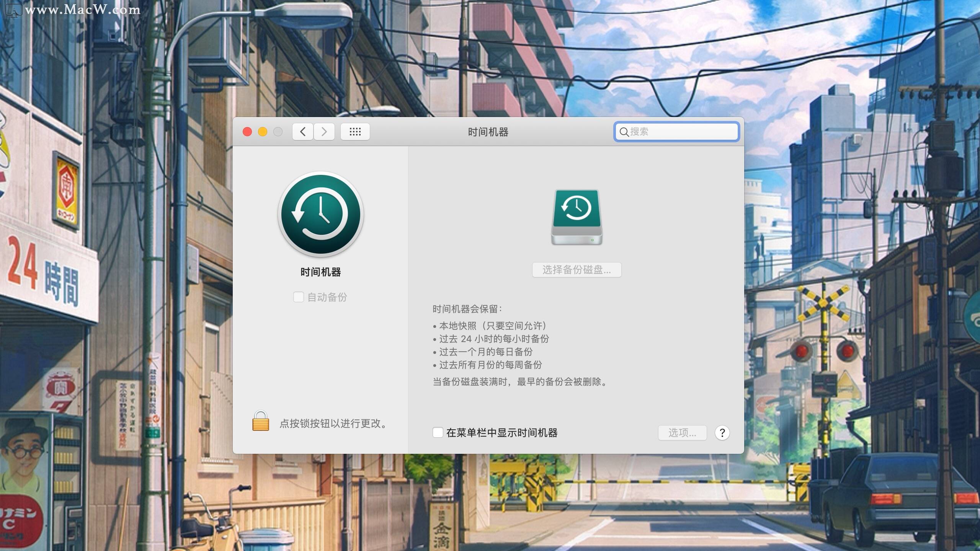Show all preferences grid icon
Screen dimensions: 980x551
point(355,132)
